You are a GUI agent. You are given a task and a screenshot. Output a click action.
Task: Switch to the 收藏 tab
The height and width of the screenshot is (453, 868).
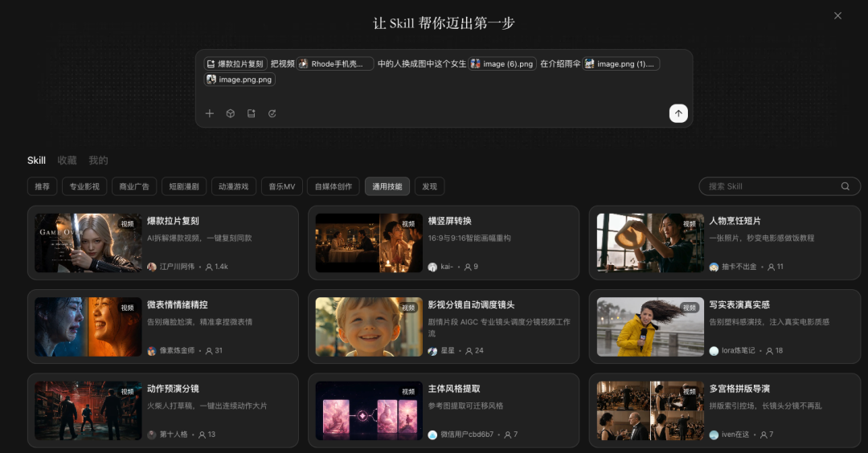coord(67,161)
